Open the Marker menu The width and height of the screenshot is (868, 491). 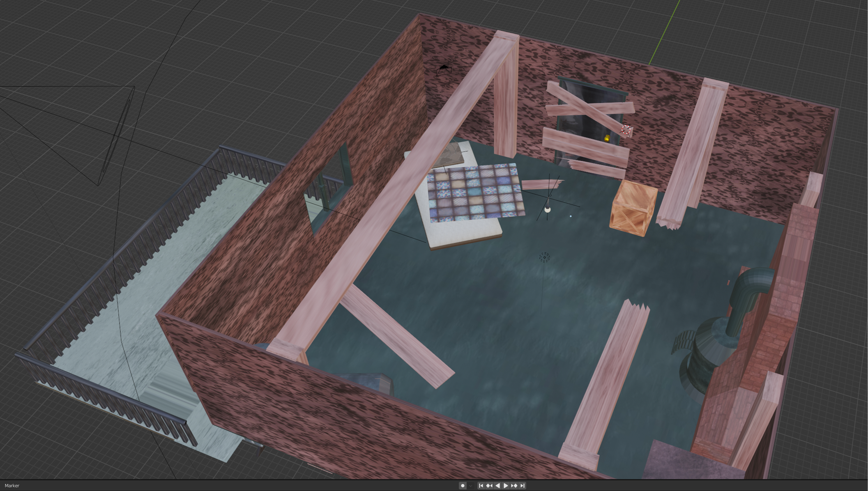tap(12, 486)
